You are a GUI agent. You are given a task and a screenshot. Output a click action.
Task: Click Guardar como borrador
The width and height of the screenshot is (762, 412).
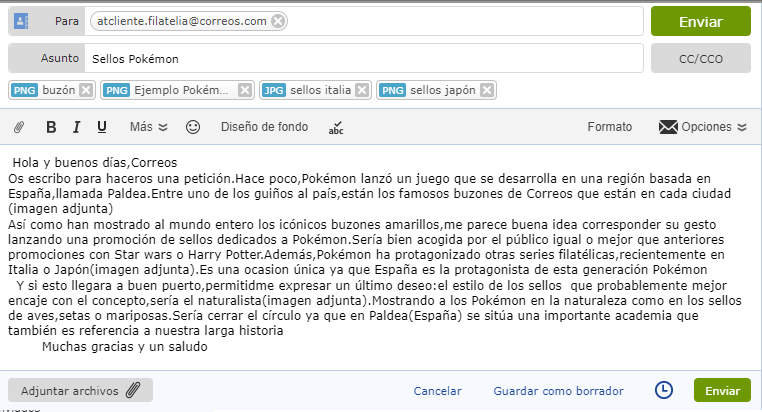click(558, 391)
